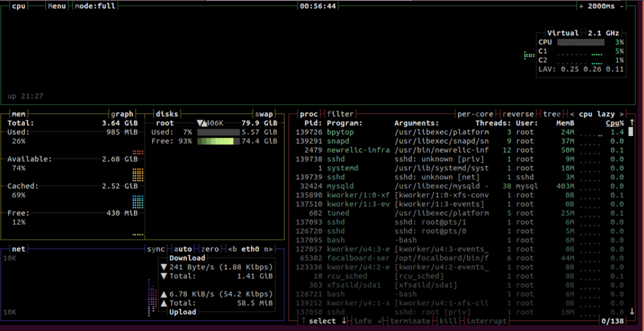Toggle per-core CPU usage display
644x331 pixels.
(x=475, y=114)
